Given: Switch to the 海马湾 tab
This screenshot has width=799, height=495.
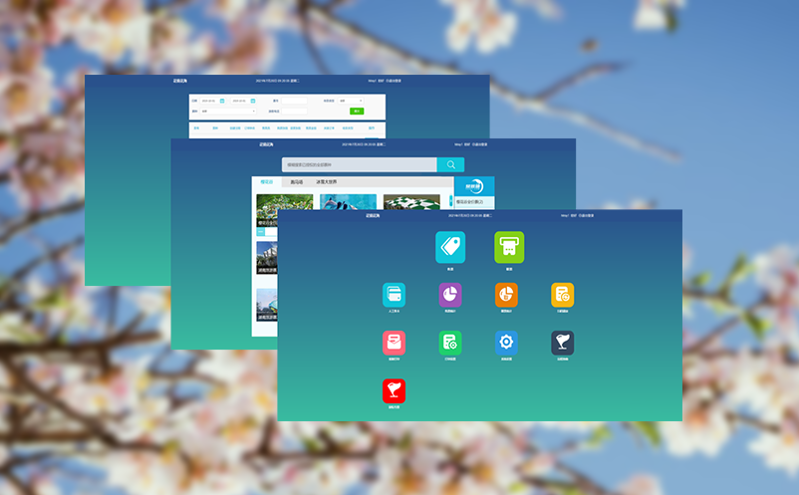Looking at the screenshot, I should (x=297, y=182).
